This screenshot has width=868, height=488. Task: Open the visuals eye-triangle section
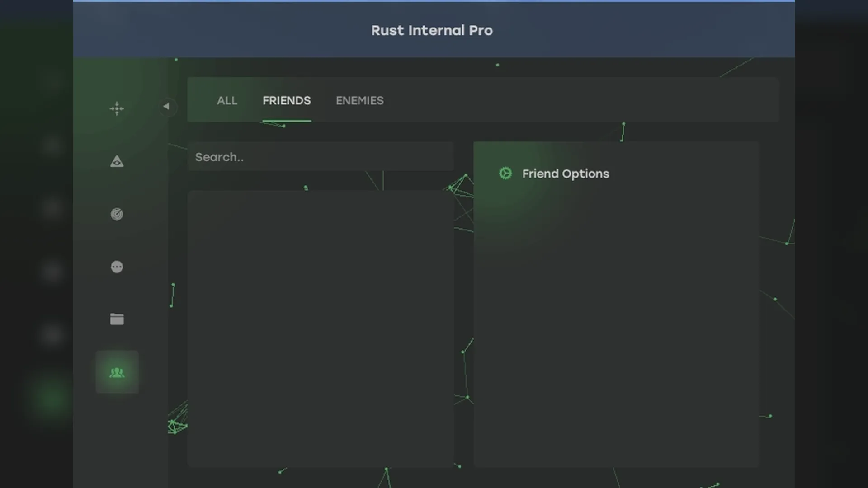click(117, 161)
